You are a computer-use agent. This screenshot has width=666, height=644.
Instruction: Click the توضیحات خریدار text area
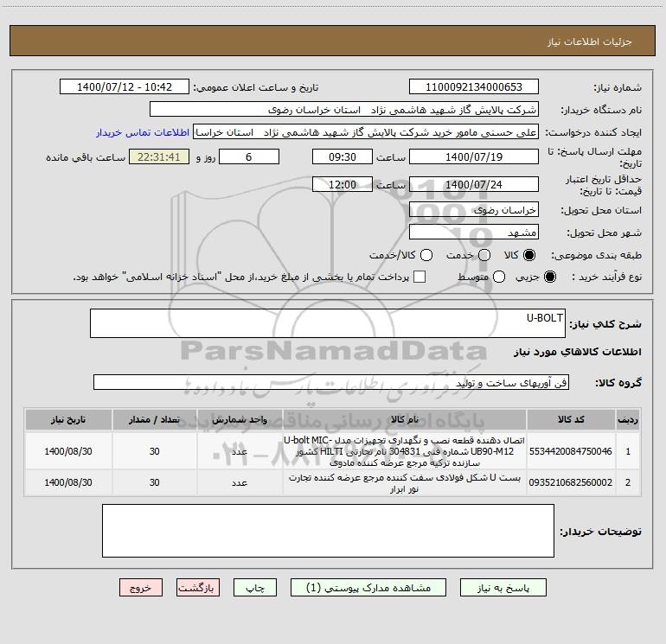tap(328, 531)
